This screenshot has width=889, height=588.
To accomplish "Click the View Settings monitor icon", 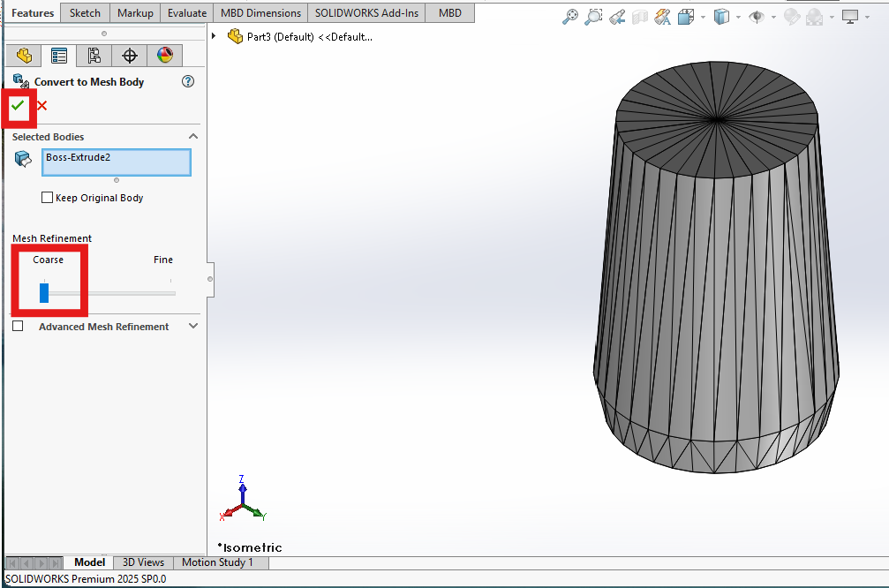I will tap(850, 18).
